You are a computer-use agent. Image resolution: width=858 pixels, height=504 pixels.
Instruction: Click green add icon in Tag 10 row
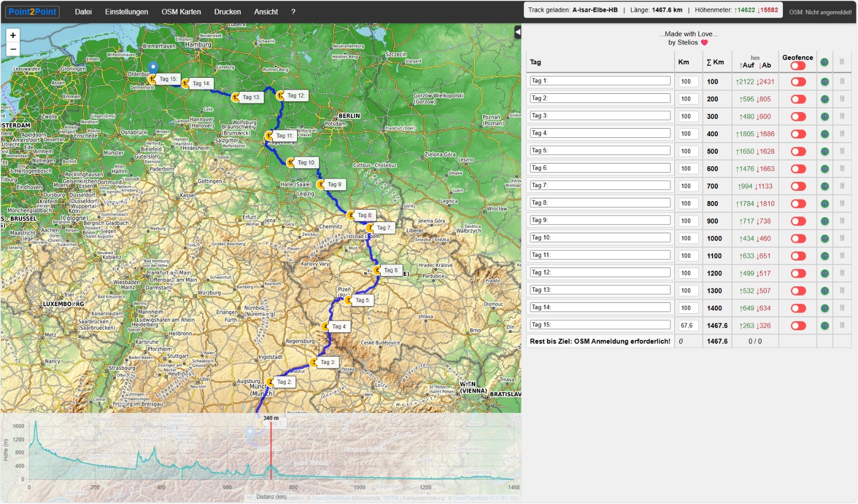825,239
